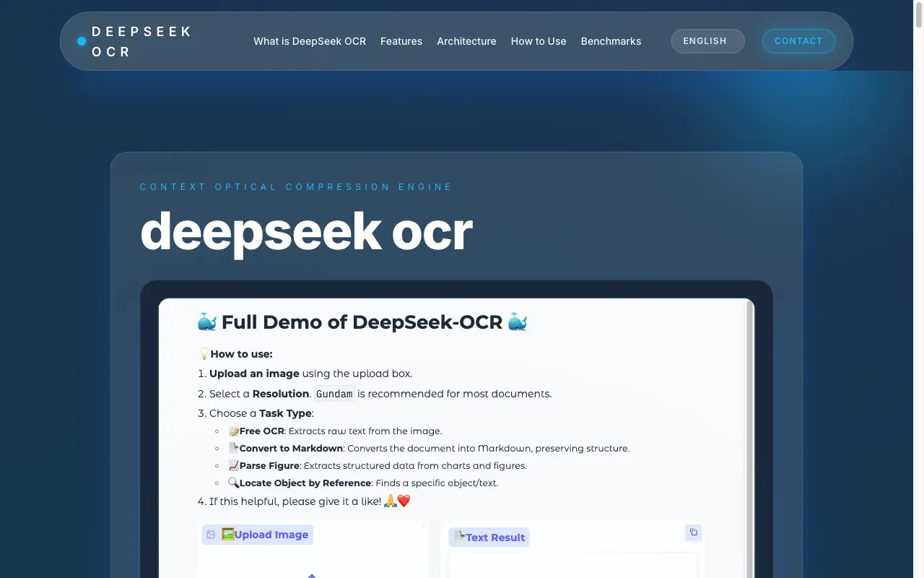Image resolution: width=924 pixels, height=578 pixels.
Task: Click the Gundam resolution code label
Action: click(334, 394)
